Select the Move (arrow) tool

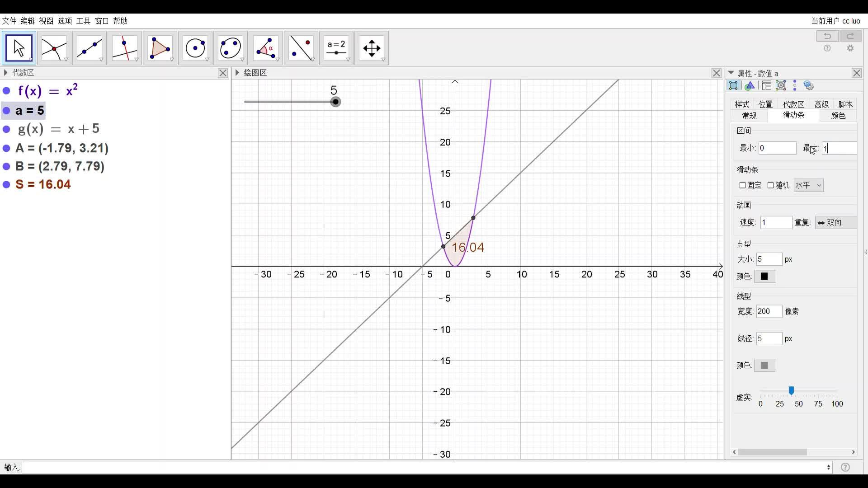[x=19, y=48]
